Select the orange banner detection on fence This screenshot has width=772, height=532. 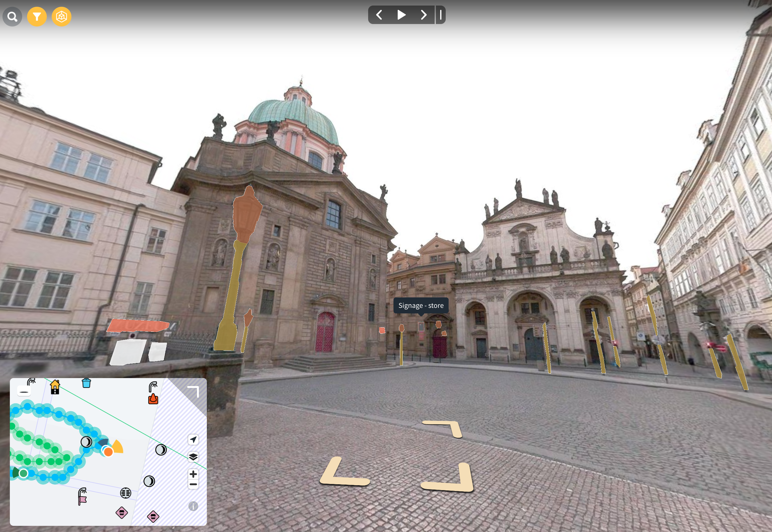pyautogui.click(x=138, y=326)
